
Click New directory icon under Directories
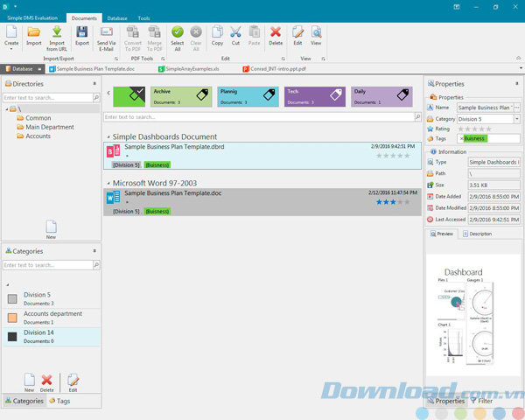tap(51, 227)
